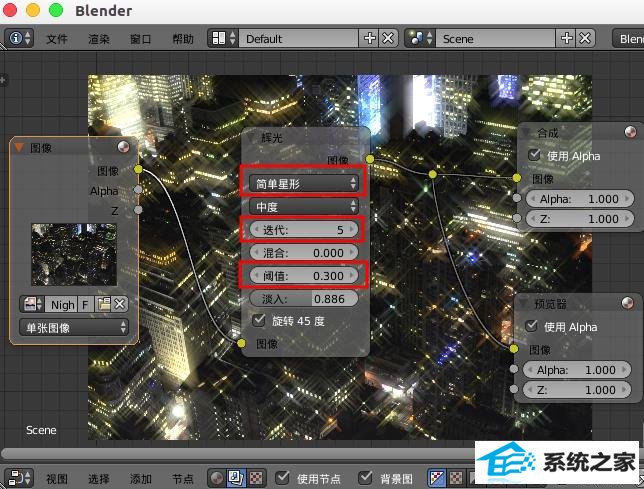Click the 预览器 node image input socket
The height and width of the screenshot is (489, 644).
(x=514, y=349)
